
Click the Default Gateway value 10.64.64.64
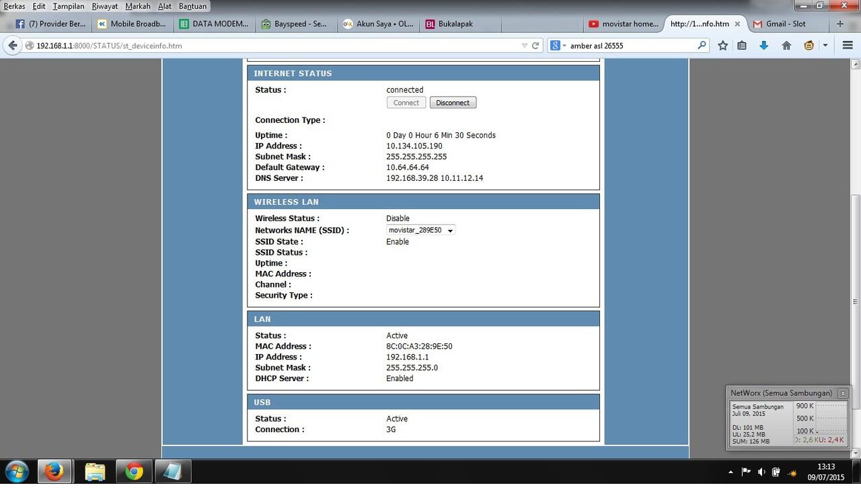pyautogui.click(x=408, y=167)
